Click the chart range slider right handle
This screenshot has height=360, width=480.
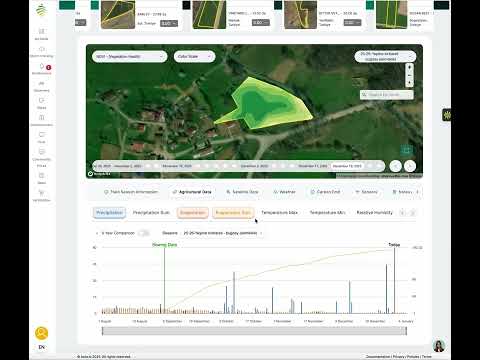pos(406,331)
